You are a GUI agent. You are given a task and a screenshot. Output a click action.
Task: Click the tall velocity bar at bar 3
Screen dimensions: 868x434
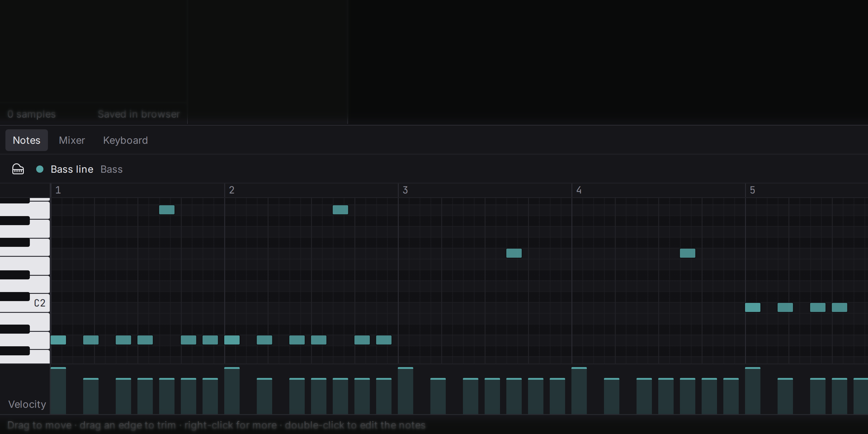pyautogui.click(x=405, y=391)
